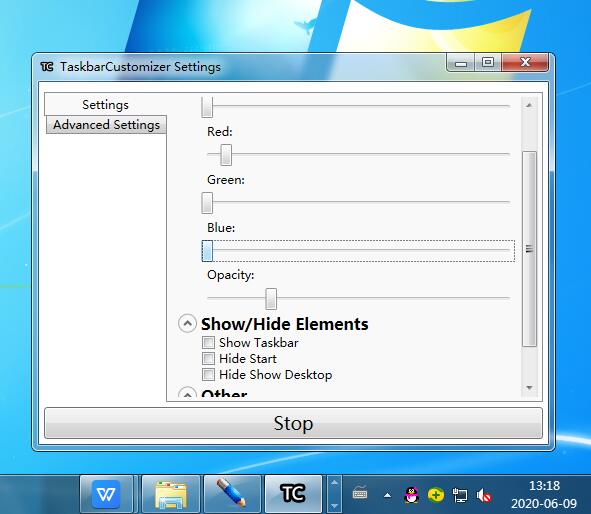Click the Red slider thumb

click(226, 155)
